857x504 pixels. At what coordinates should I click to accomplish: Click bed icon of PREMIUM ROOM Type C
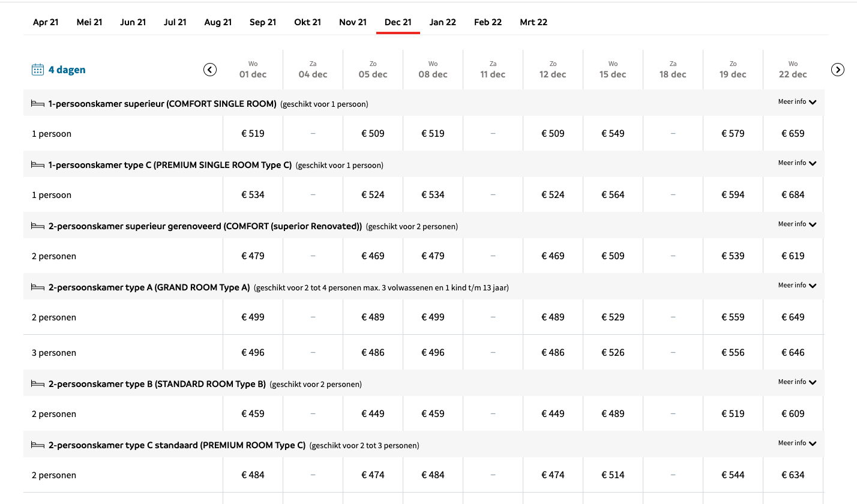[38, 445]
